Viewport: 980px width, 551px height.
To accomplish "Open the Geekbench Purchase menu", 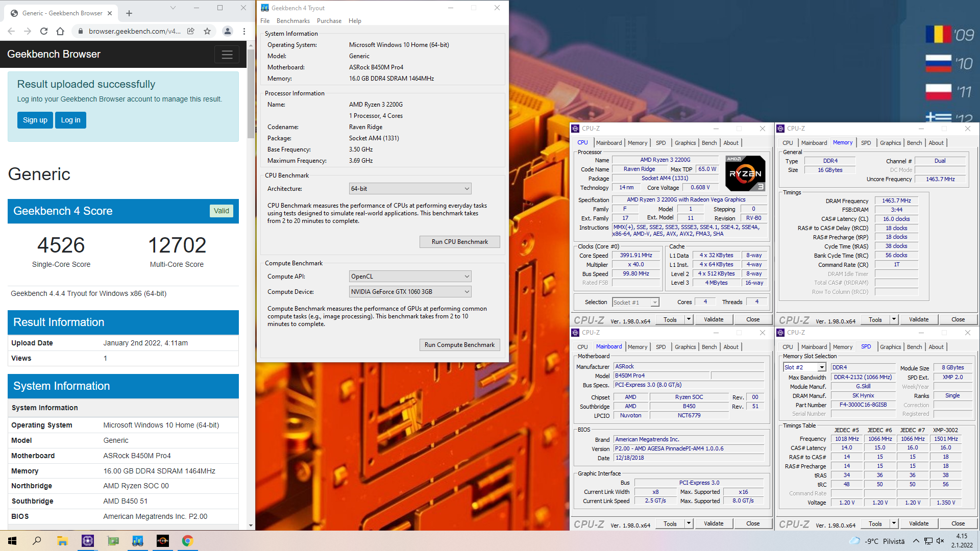I will point(329,21).
